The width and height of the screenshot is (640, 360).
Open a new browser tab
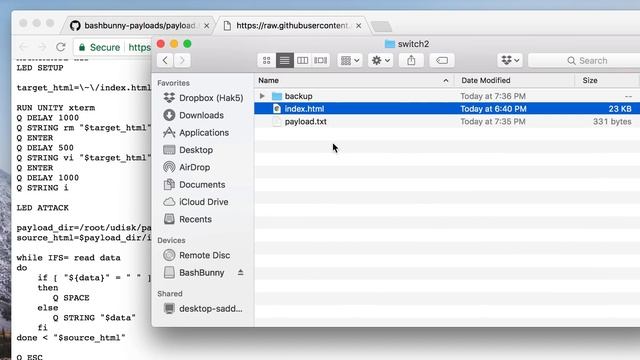coord(382,27)
